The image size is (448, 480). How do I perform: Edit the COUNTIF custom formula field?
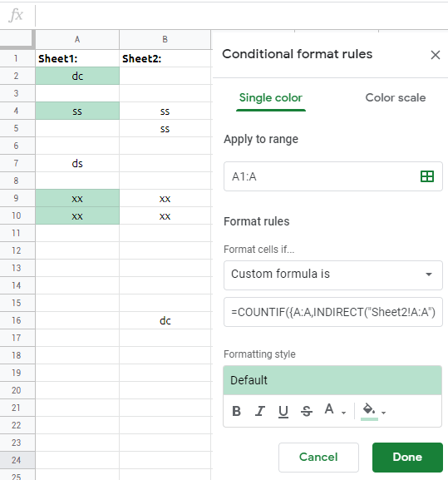pos(333,312)
